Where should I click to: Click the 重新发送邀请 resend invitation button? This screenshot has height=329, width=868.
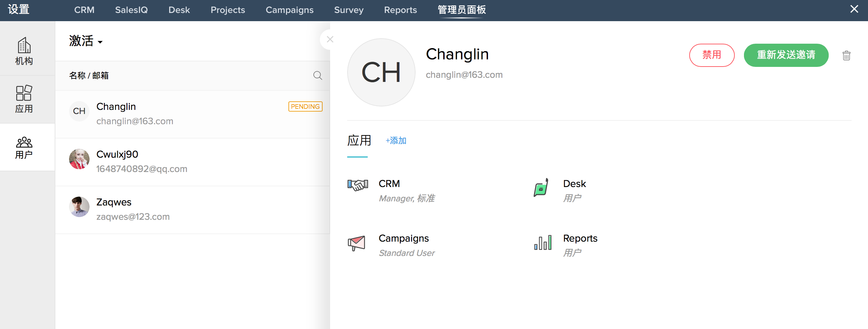pyautogui.click(x=786, y=55)
